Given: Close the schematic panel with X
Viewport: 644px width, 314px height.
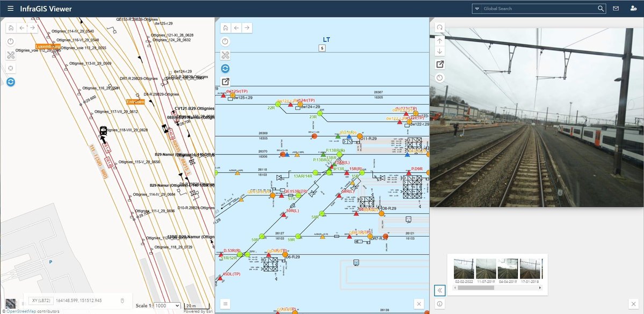Looking at the screenshot, I should 418,304.
